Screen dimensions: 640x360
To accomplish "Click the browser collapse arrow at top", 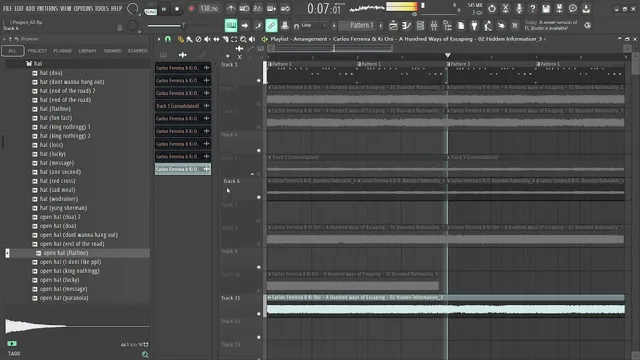I will pos(4,39).
